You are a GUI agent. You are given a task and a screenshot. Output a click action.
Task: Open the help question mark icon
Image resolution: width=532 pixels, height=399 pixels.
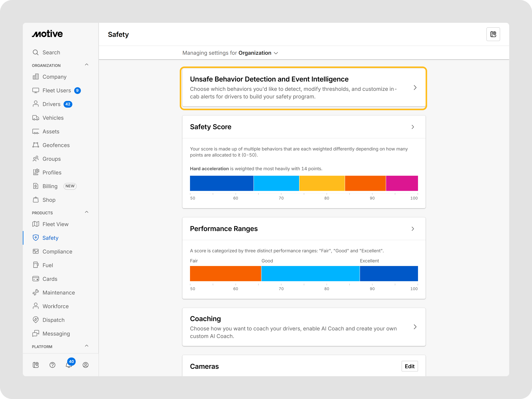point(52,365)
